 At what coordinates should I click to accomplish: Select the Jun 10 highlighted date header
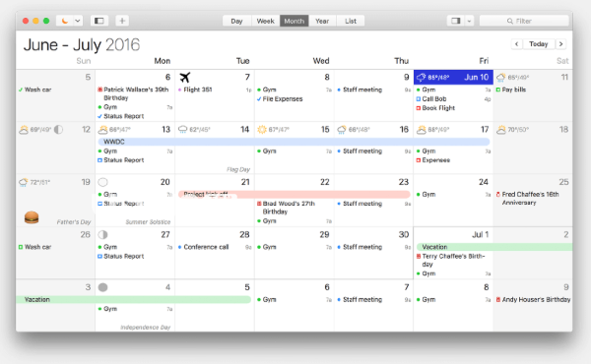coord(453,77)
